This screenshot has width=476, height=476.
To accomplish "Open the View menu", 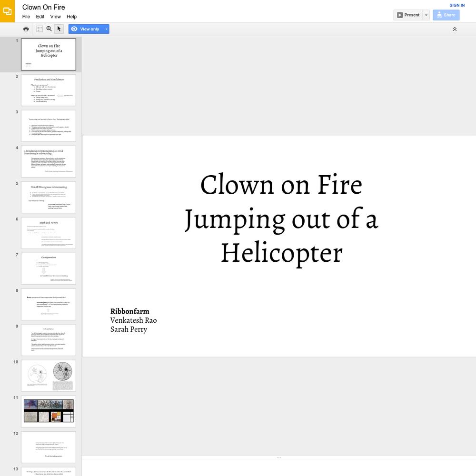I will point(56,17).
